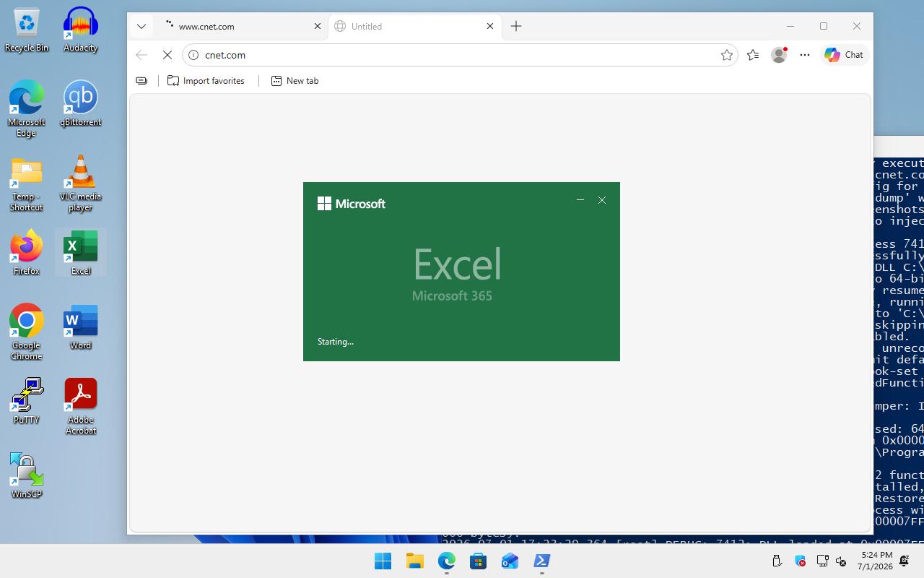Click the favorites bar sidebar icon
This screenshot has height=578, width=924.
141,81
